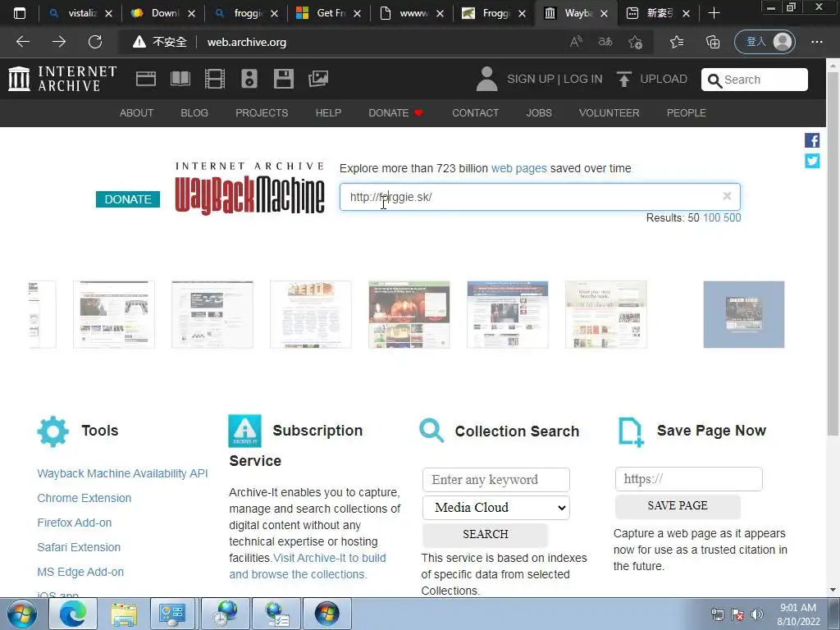Reload the page
Image resolution: width=840 pixels, height=630 pixels.
(x=95, y=42)
